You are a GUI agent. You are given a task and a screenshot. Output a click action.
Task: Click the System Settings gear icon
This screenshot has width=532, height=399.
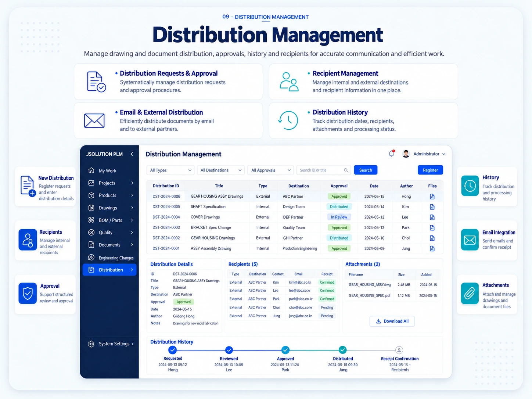[91, 344]
